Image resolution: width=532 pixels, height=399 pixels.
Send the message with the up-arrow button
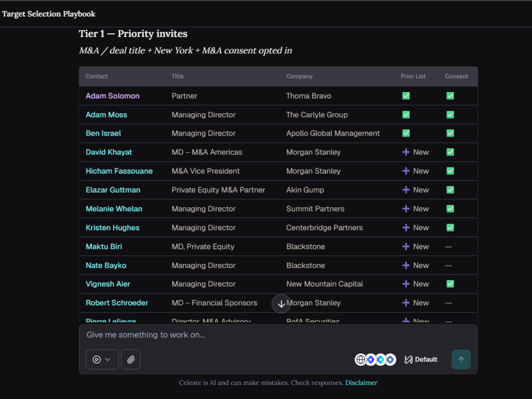[461, 360]
